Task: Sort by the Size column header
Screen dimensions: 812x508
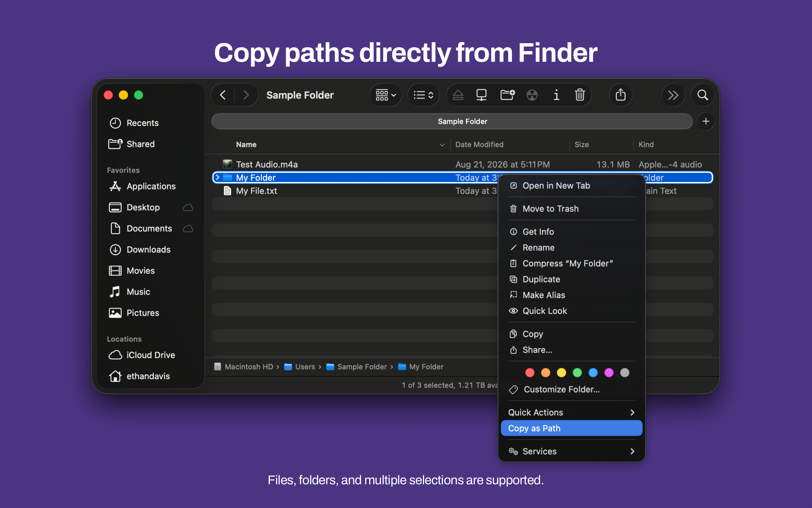Action: click(581, 144)
